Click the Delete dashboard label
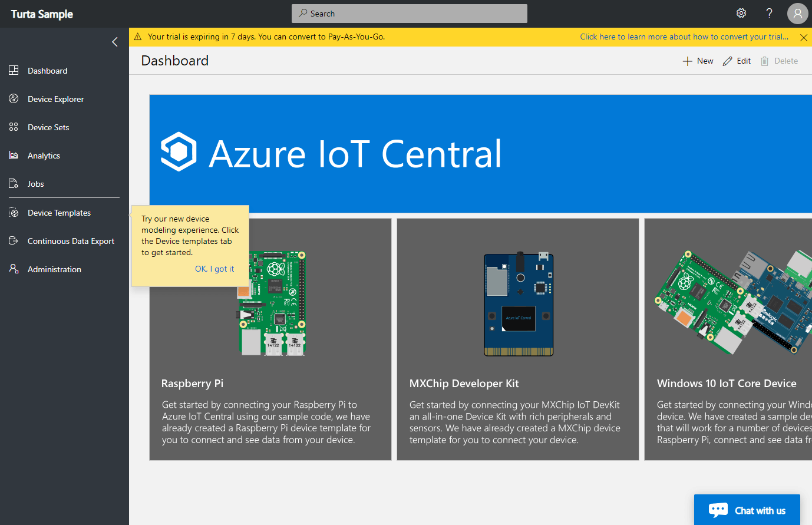Viewport: 812px width, 525px height. (x=786, y=61)
